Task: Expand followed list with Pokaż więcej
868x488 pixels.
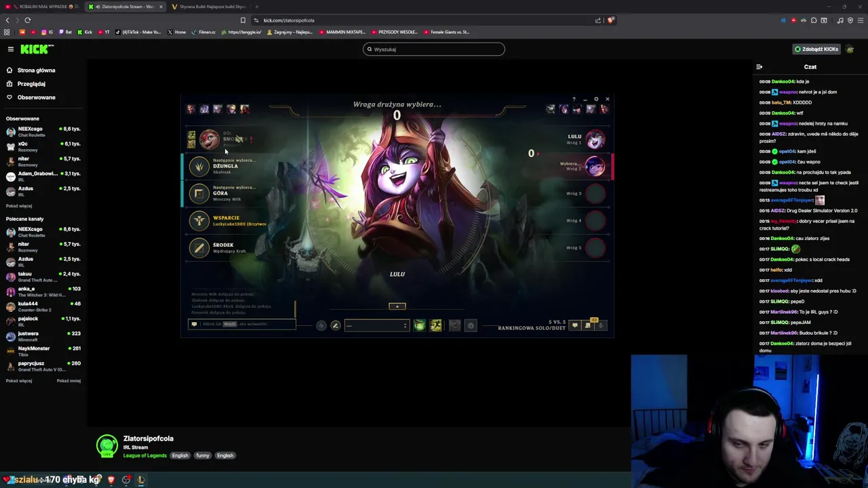Action: click(x=19, y=205)
